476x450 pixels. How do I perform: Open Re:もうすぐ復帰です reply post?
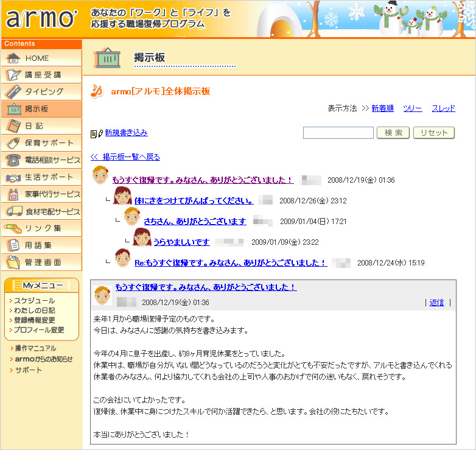coord(231,262)
